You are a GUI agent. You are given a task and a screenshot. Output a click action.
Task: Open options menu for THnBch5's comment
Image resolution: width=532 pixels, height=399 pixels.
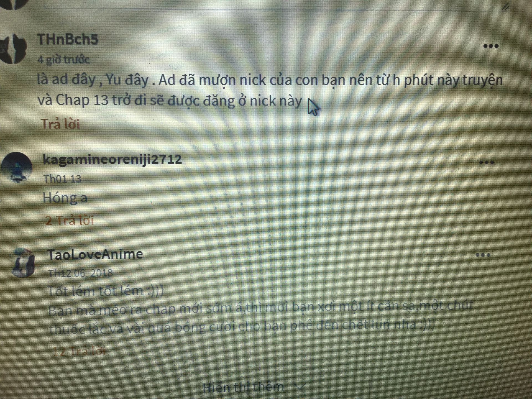coord(491,46)
